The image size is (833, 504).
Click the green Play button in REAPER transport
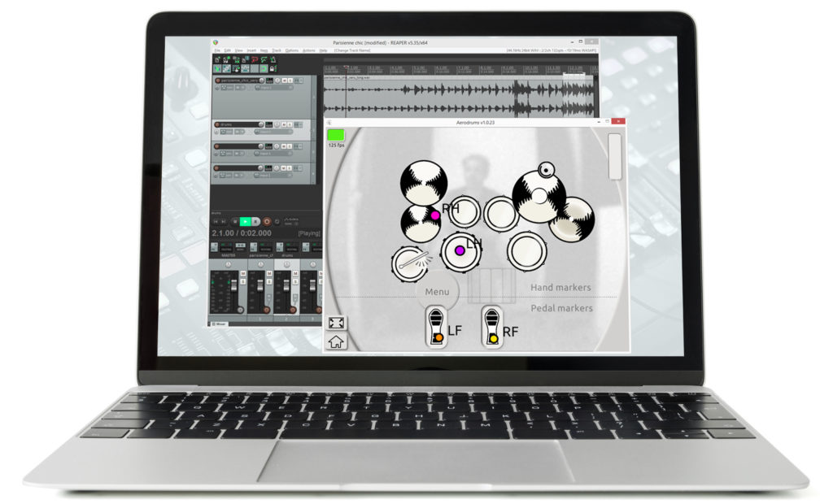point(246,221)
